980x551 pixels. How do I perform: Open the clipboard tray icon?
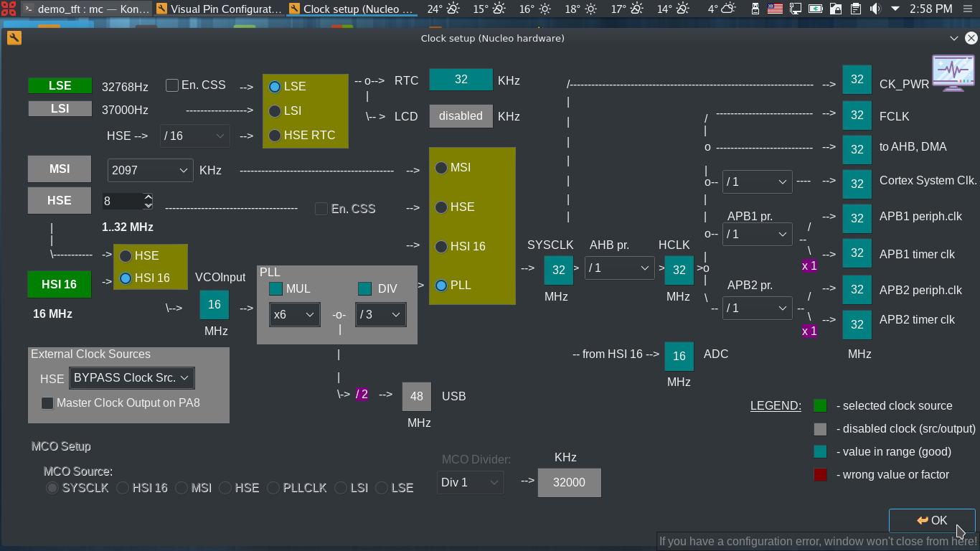(856, 9)
